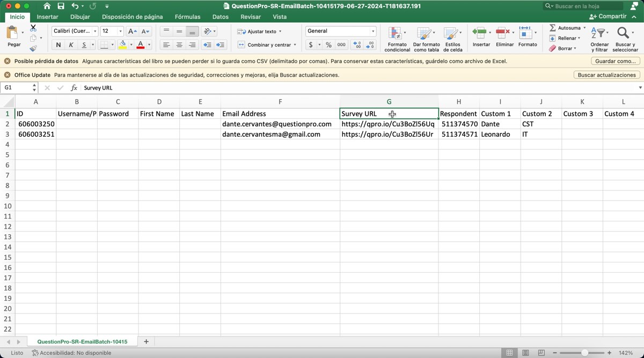Apply bold formatting with the N icon
The height and width of the screenshot is (358, 644).
[58, 45]
